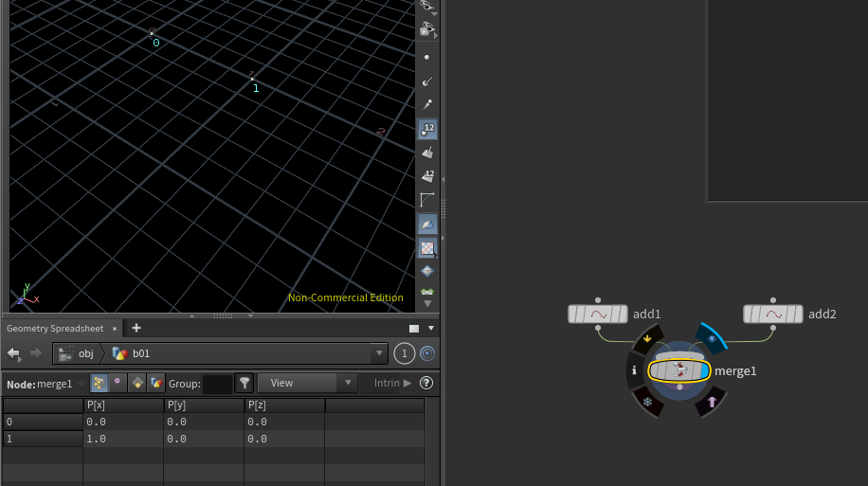The width and height of the screenshot is (868, 486).
Task: Toggle the checkered UV texture display icon
Action: pos(427,248)
